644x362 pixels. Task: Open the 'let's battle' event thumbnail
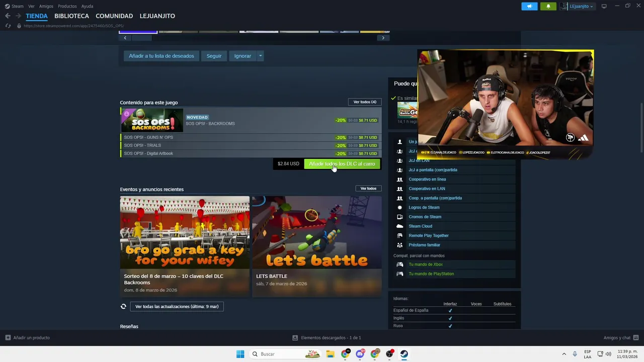point(317,232)
